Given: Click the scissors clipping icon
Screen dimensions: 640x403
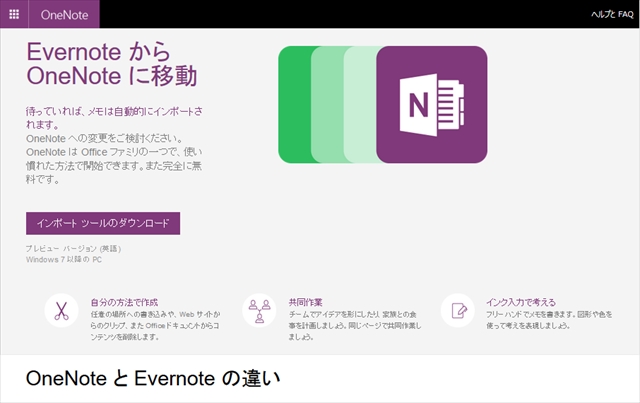Looking at the screenshot, I should pos(61,311).
